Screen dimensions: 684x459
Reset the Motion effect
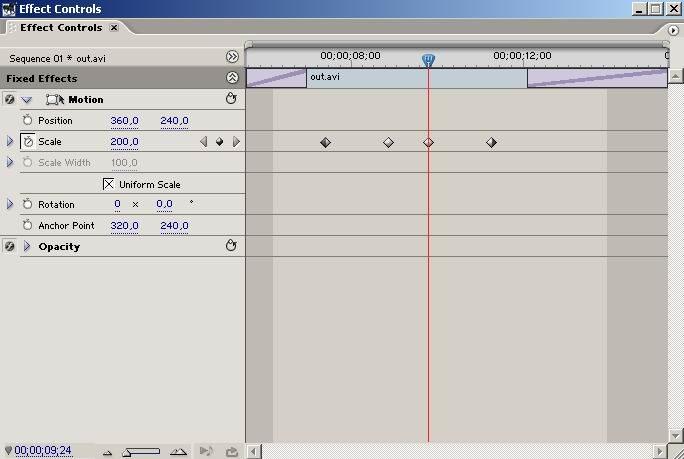[x=232, y=99]
